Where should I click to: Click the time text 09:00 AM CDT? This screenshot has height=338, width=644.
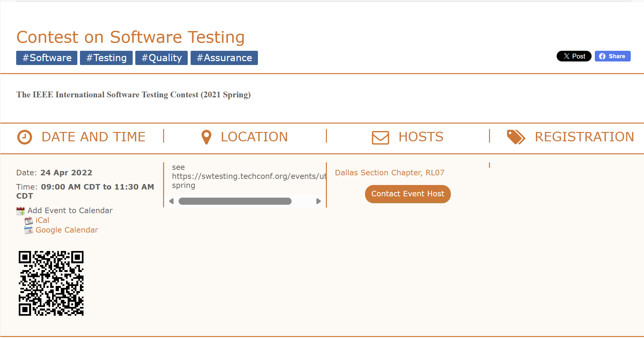point(71,187)
